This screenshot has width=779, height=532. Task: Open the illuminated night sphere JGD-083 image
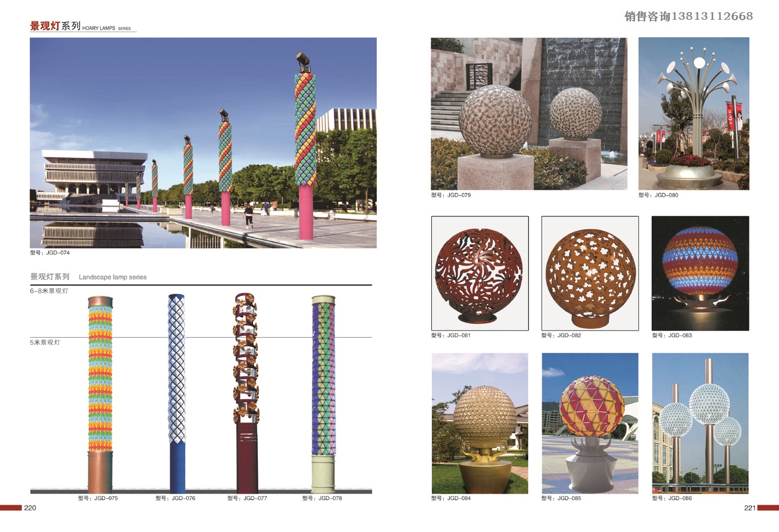pos(700,273)
